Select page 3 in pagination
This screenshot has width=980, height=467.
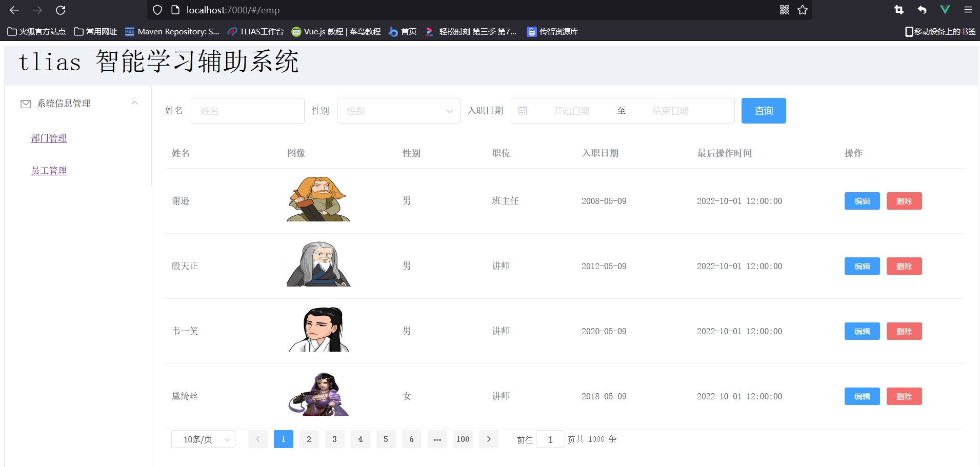click(334, 439)
